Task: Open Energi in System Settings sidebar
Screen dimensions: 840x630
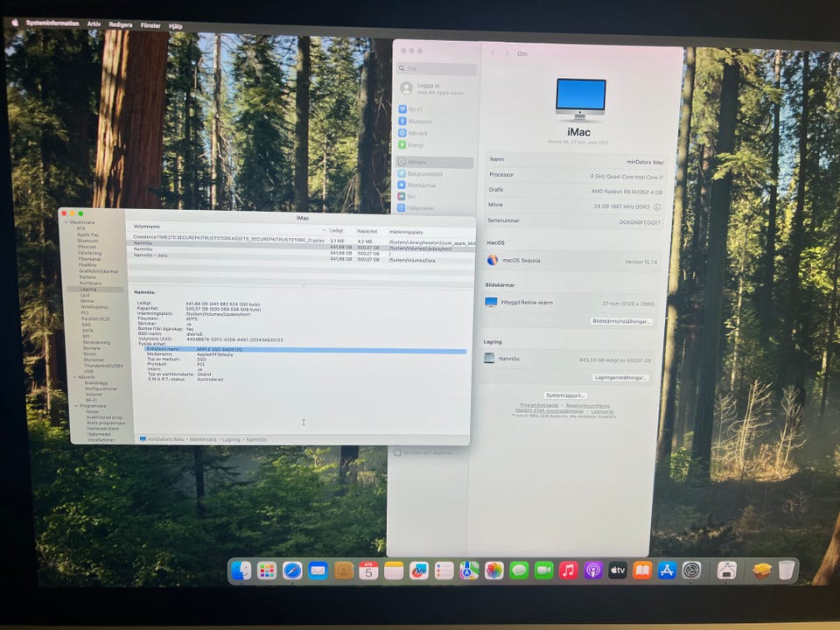Action: 411,145
